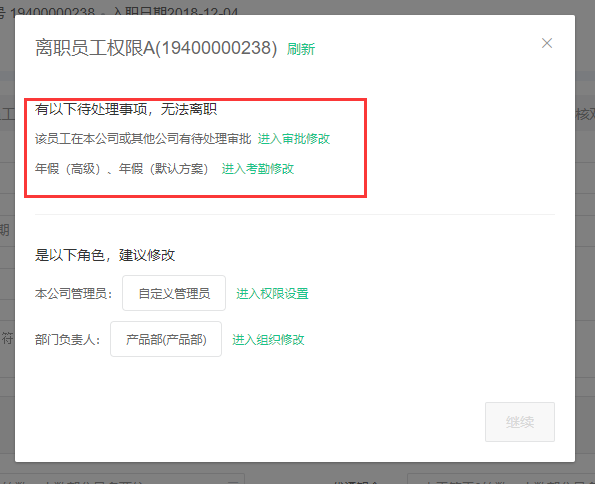Image resolution: width=595 pixels, height=484 pixels.
Task: Select the 自定义管理员 role tag
Action: [x=174, y=293]
